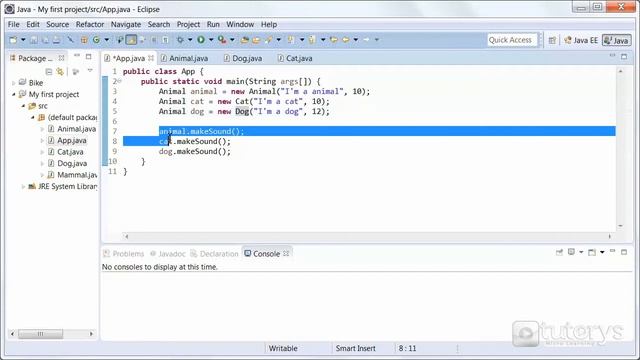Toggle Link with Editor in Package Explorer
Image resolution: width=640 pixels, height=360 pixels.
point(60,72)
